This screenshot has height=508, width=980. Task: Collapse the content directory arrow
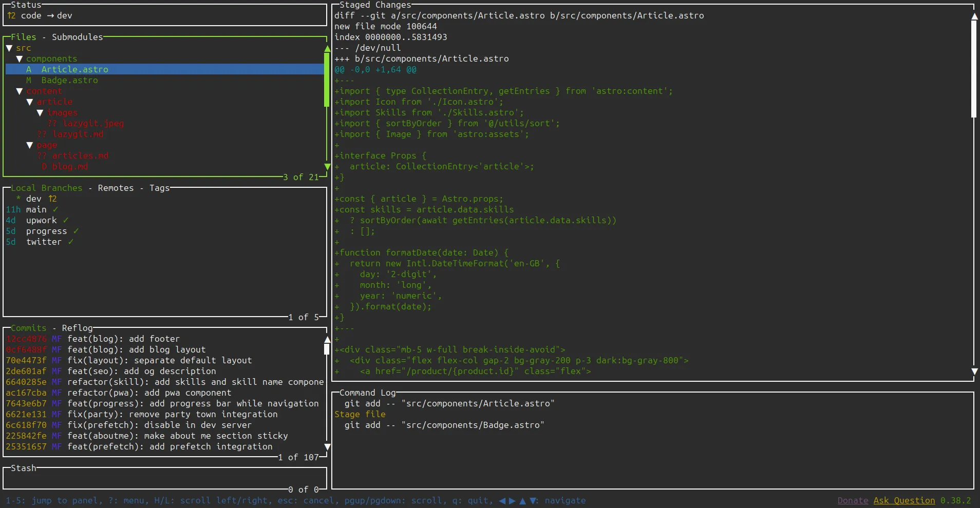[x=19, y=91]
